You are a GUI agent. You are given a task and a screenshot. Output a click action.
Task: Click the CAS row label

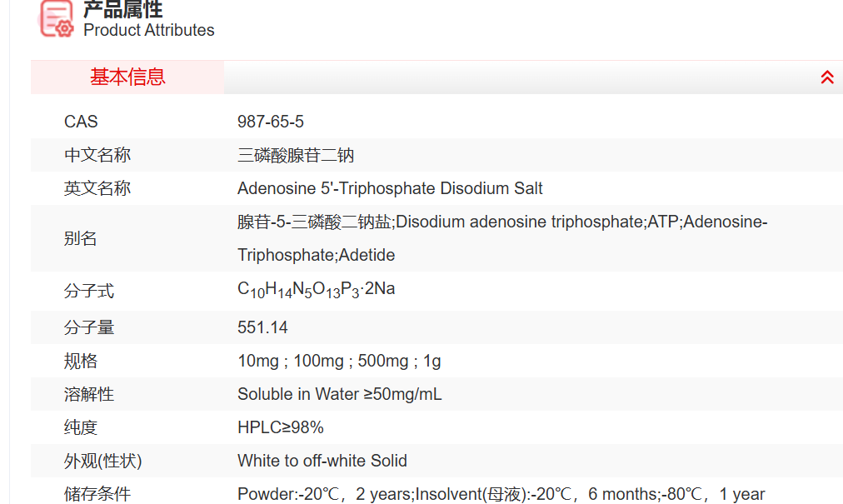81,122
